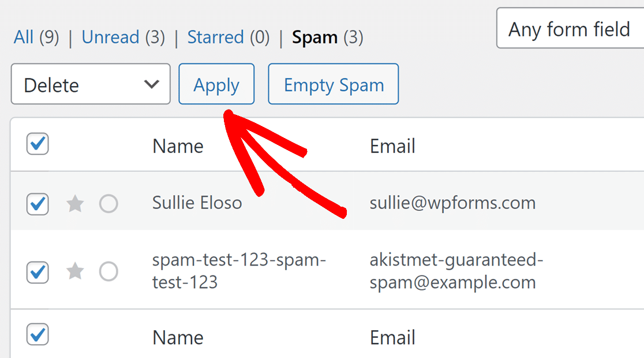Viewport: 644px width, 358px height.
Task: Uncheck the Sullie Eloso row checkbox
Action: tap(38, 204)
